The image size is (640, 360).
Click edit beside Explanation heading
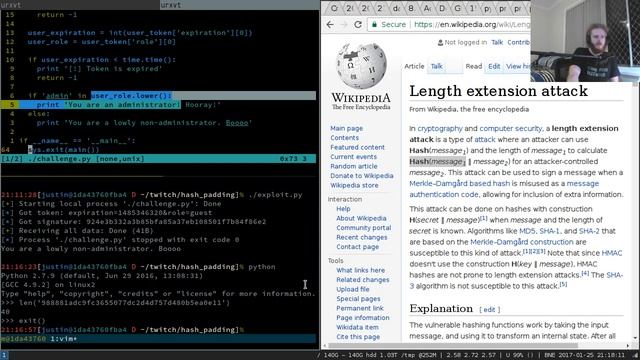point(489,309)
